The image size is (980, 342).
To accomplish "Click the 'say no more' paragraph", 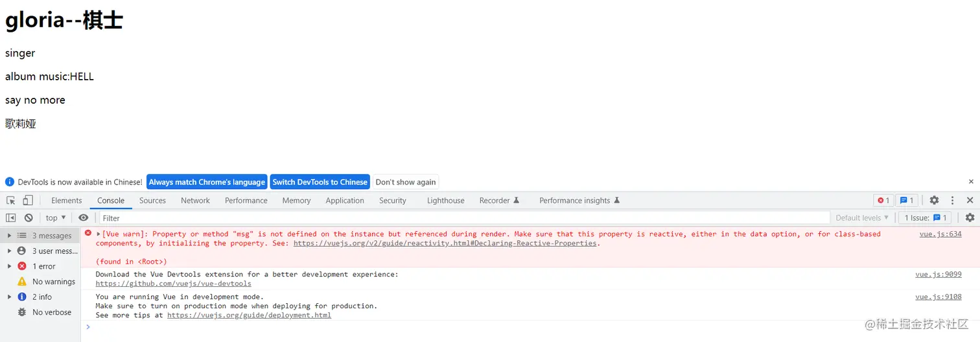I will point(35,100).
